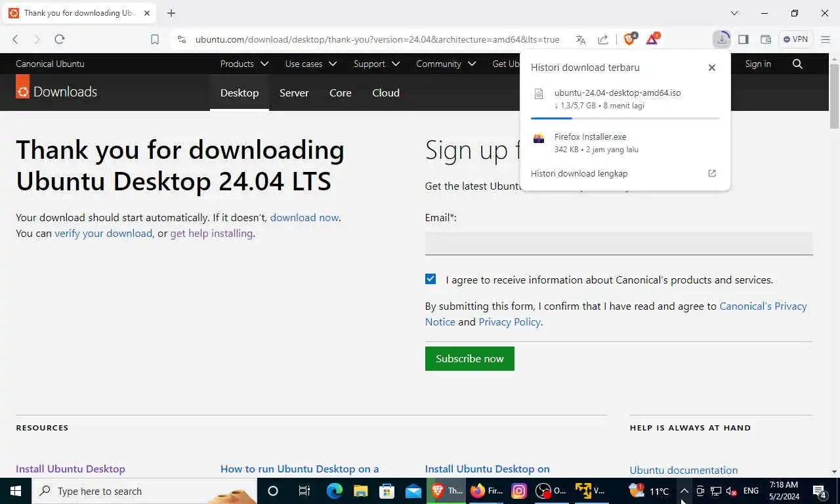The width and height of the screenshot is (840, 504).
Task: Click the browser address bar URL
Action: 377,39
